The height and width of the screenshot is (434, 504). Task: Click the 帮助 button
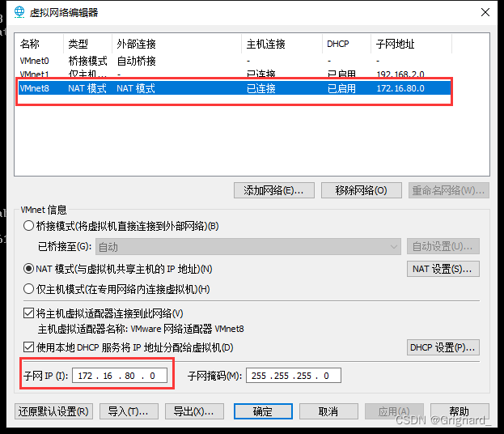click(460, 411)
